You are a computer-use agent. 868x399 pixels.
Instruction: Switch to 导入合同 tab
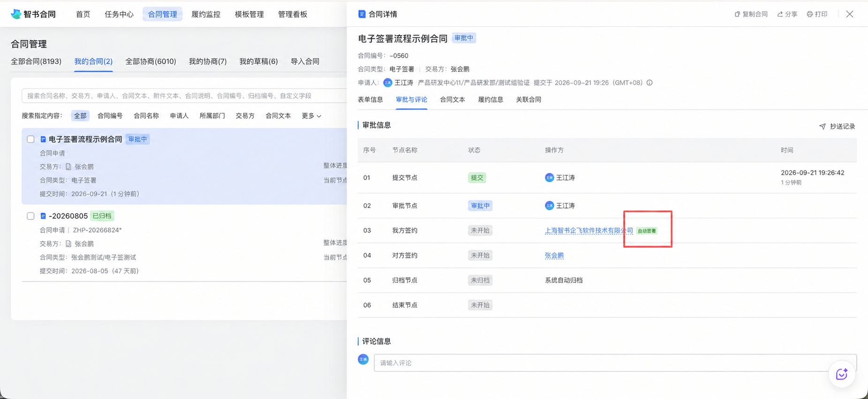[305, 61]
